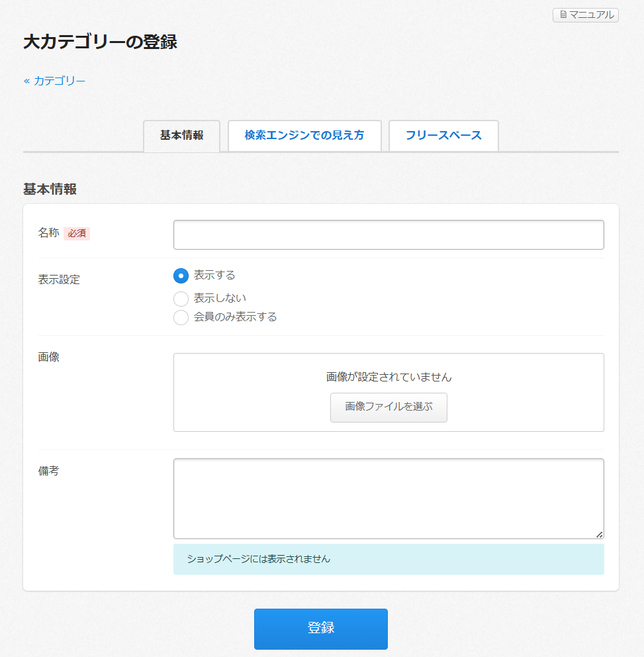Click the document icon beside マニュアル
Viewport: 644px width, 657px height.
click(x=563, y=15)
